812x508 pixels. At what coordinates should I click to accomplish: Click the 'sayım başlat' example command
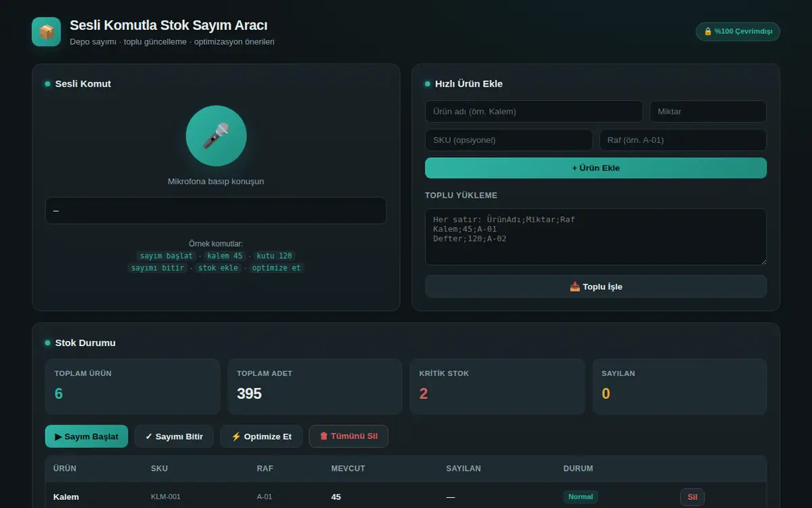pyautogui.click(x=166, y=256)
